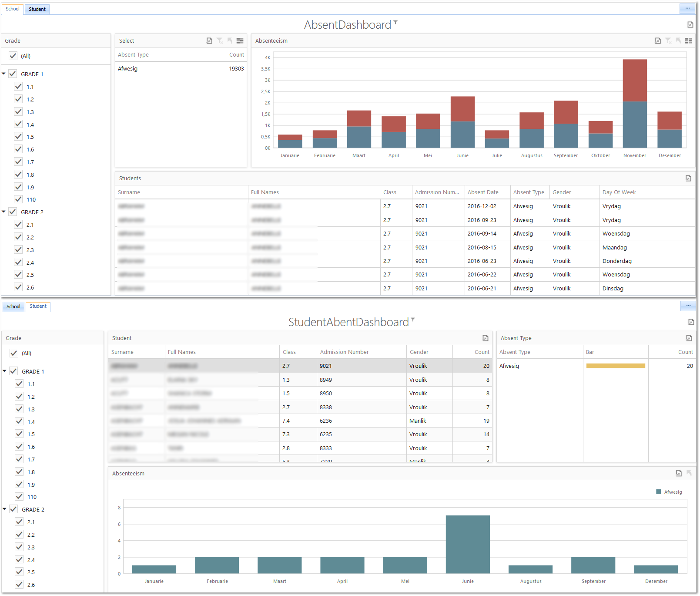The image size is (700, 596).
Task: Click Count header in top Select panel
Action: [220, 54]
